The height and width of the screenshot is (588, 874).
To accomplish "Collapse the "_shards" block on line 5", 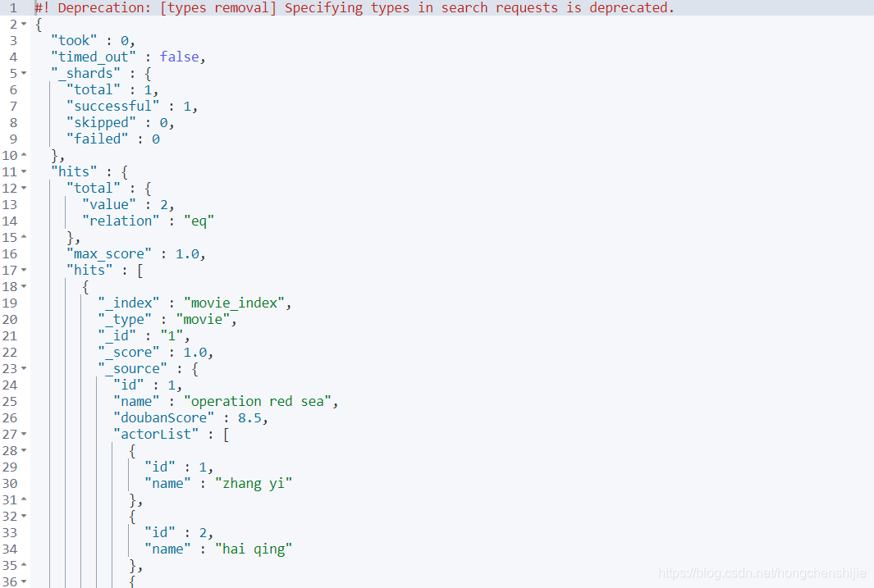I will click(24, 73).
